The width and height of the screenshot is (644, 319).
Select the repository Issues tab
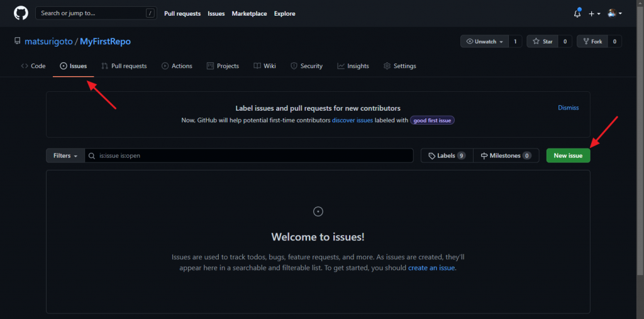pyautogui.click(x=74, y=66)
